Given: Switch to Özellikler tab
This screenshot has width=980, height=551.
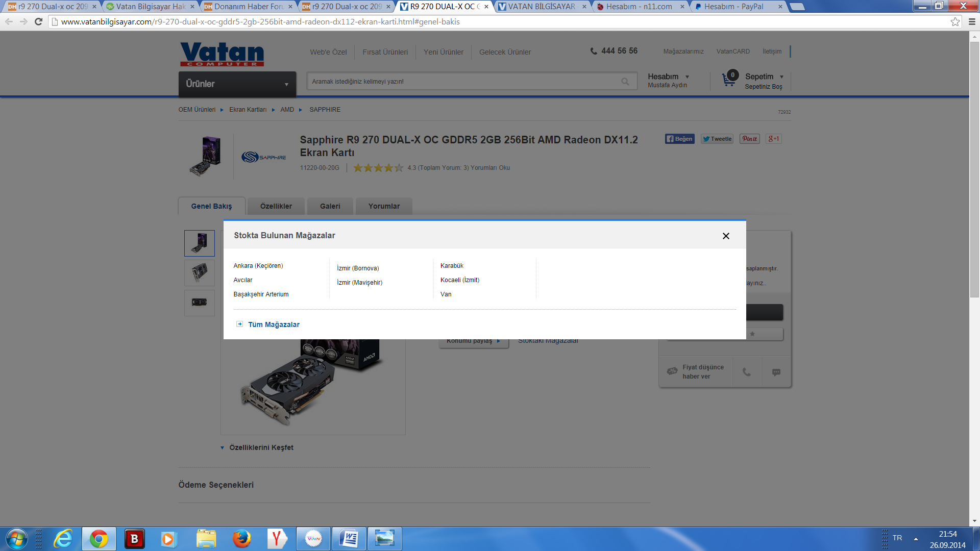Looking at the screenshot, I should 276,207.
